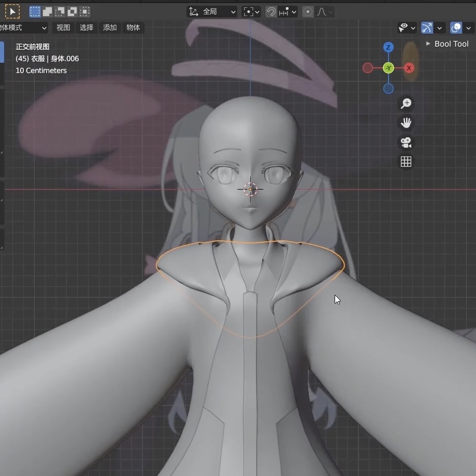The width and height of the screenshot is (476, 476).
Task: Open the overlays options dropdown arrow
Action: 469,28
